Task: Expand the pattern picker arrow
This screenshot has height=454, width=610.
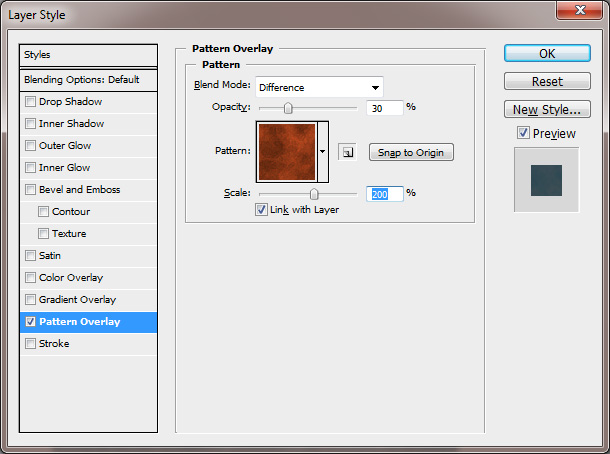Action: [x=323, y=151]
